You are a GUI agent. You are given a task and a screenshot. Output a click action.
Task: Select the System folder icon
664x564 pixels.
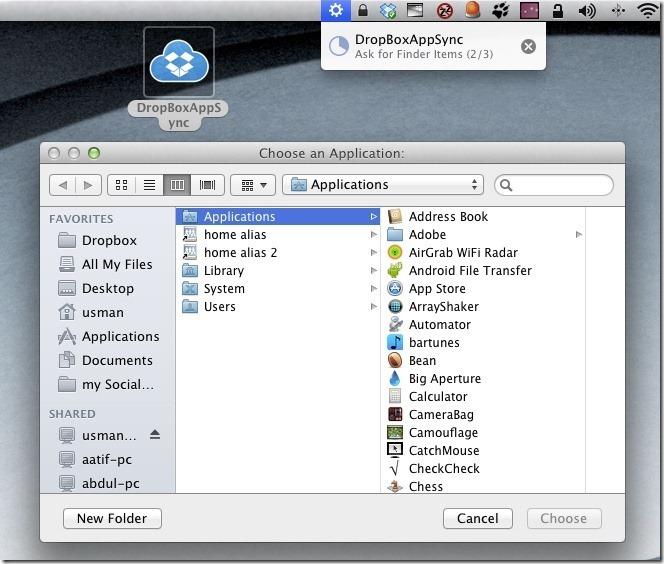pos(190,289)
